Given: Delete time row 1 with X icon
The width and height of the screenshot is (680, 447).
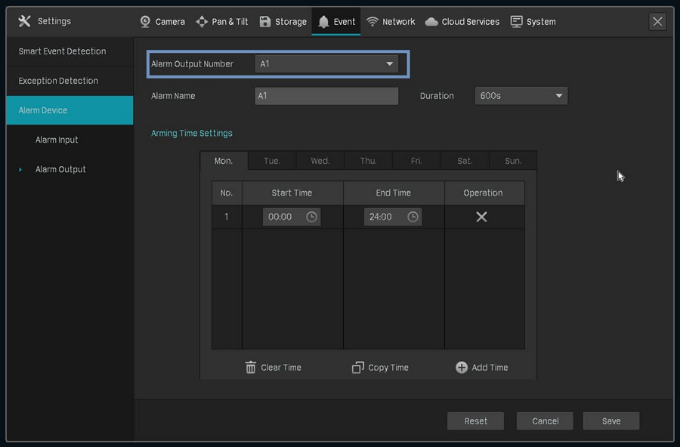Looking at the screenshot, I should [x=482, y=217].
